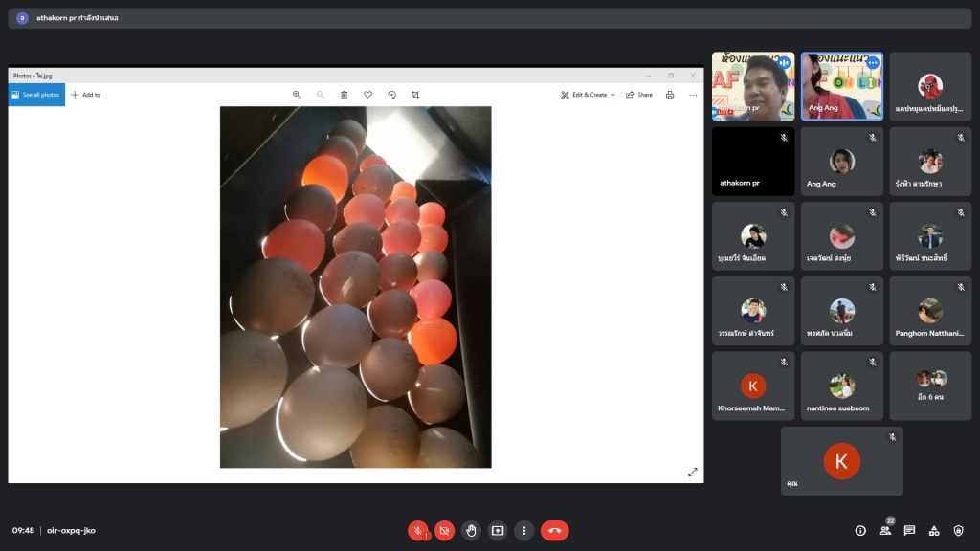Click Add to in Photos toolbar
The image size is (980, 551).
86,95
